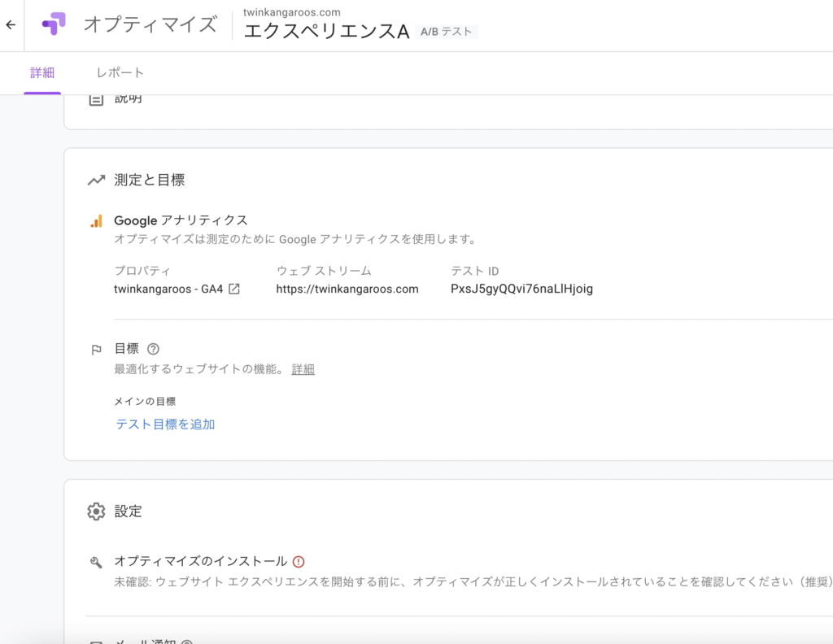Follow the 詳細 link about objectives
This screenshot has height=644, width=833.
tap(303, 369)
